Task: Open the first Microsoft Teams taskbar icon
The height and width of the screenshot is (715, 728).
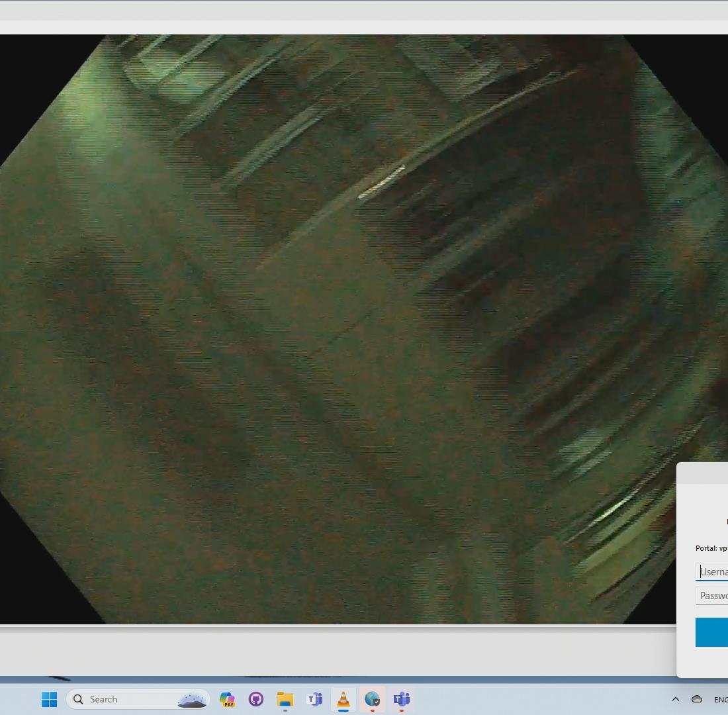Action: (x=314, y=698)
